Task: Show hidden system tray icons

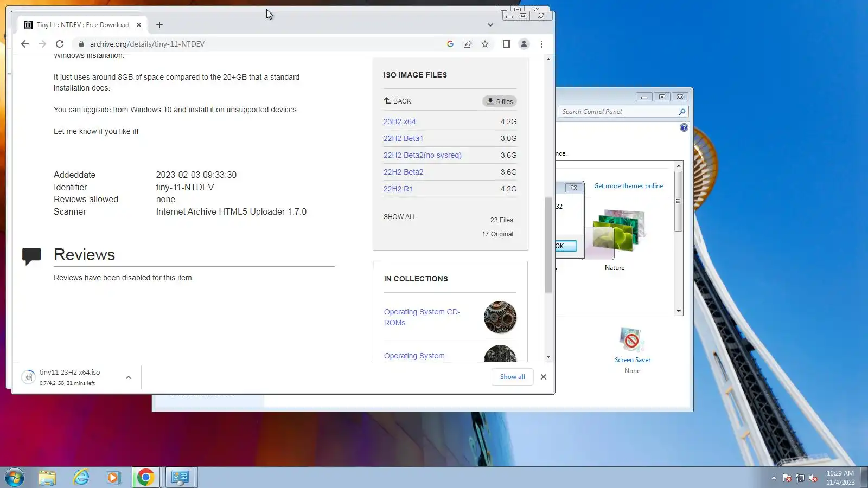Action: (x=774, y=478)
